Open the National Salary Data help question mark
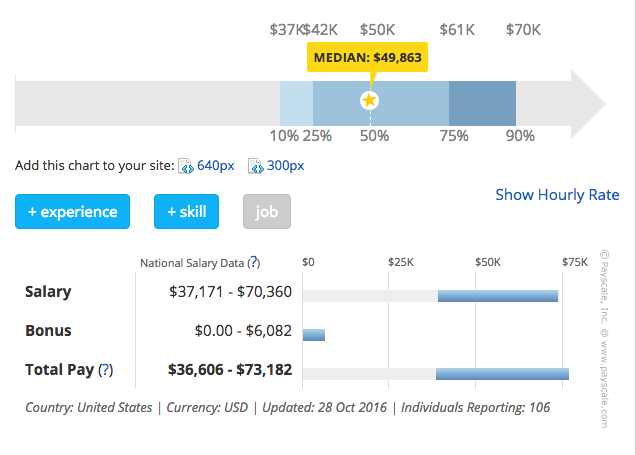 point(254,263)
